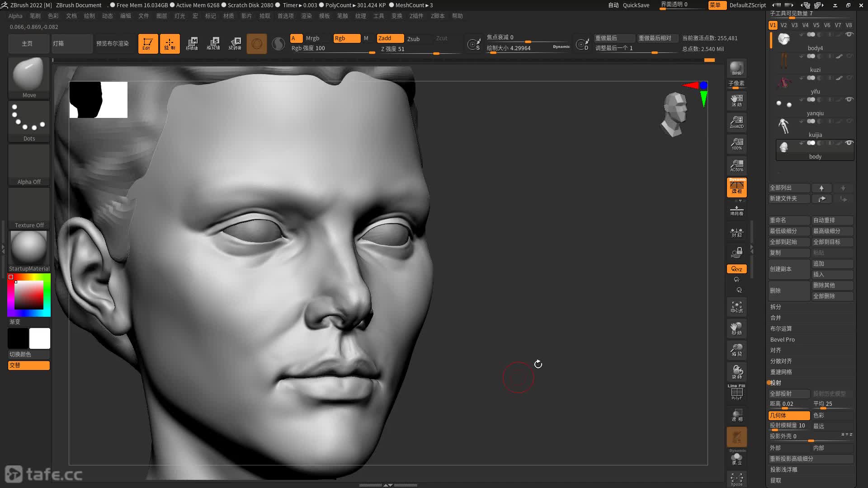Open the StartupMaterial material selector
868x488 pixels.
(x=29, y=251)
